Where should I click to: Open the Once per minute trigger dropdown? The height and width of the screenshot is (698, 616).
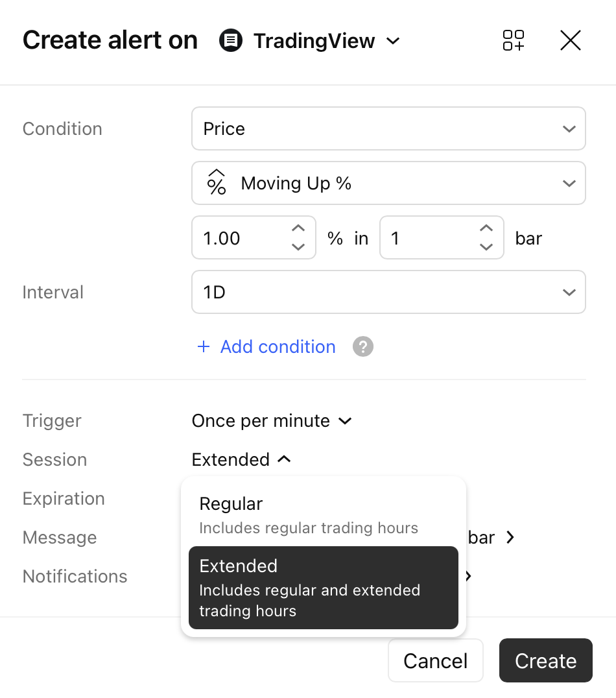point(272,420)
